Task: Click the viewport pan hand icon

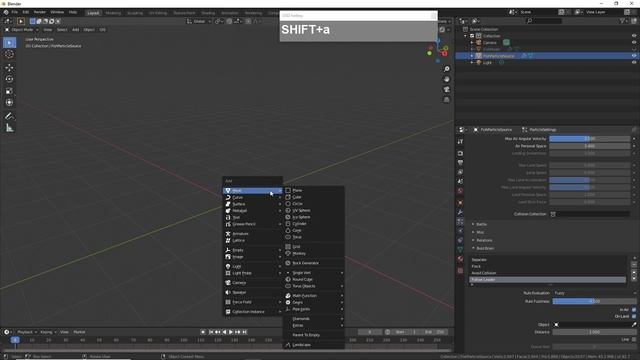Action: click(x=447, y=79)
